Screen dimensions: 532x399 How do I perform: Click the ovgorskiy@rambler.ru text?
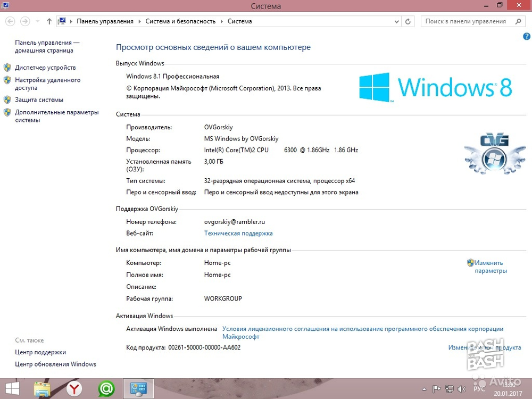coord(235,222)
